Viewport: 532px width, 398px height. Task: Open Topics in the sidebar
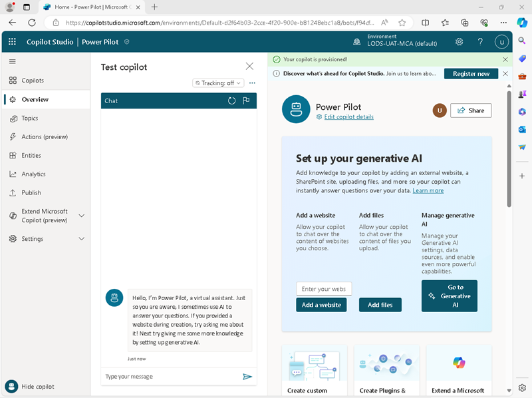[46, 118]
